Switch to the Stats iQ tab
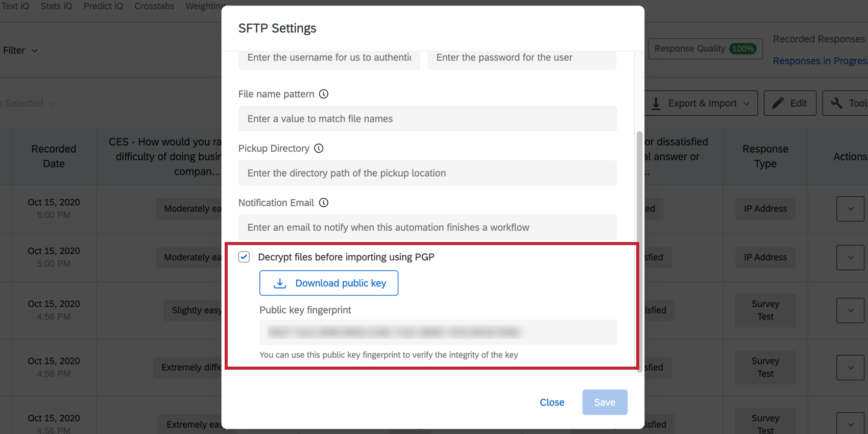 pyautogui.click(x=56, y=6)
